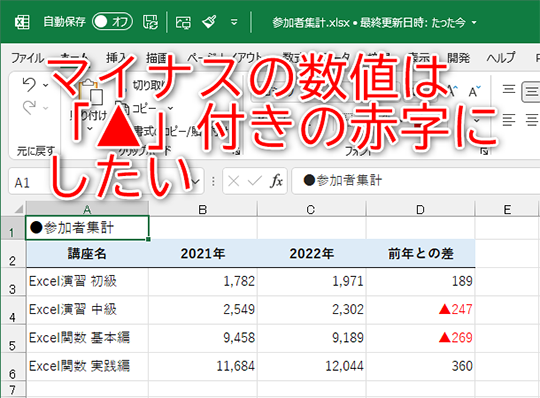Click cell A1 containing ●参加者集計
This screenshot has width=540, height=398.
pos(87,228)
